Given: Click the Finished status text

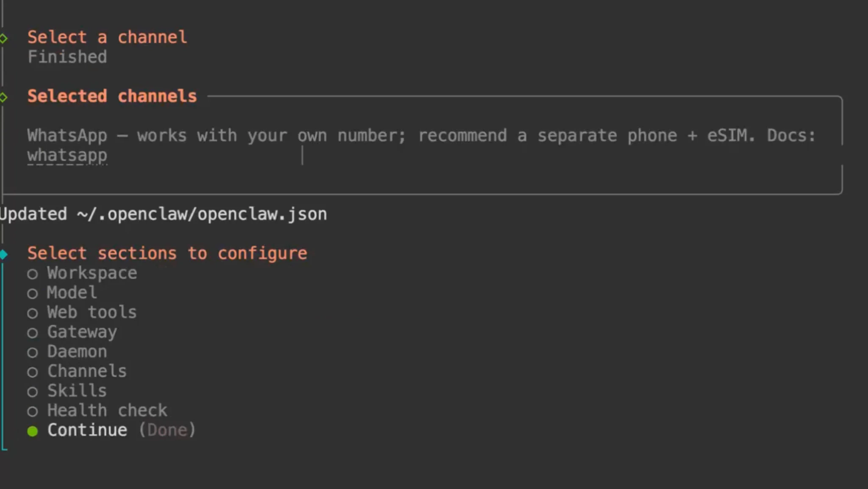Looking at the screenshot, I should 67,57.
